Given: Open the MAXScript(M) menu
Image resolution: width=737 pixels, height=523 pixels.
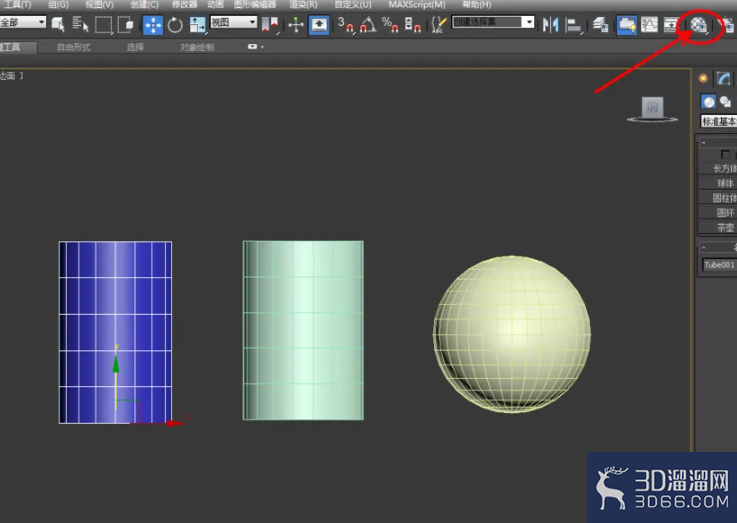Looking at the screenshot, I should pos(416,5).
